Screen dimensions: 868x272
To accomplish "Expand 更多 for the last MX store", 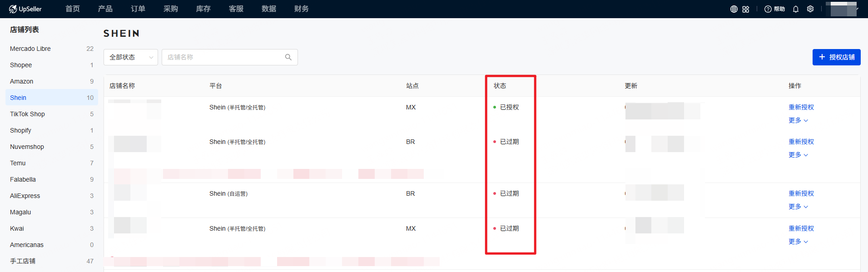I will point(798,242).
